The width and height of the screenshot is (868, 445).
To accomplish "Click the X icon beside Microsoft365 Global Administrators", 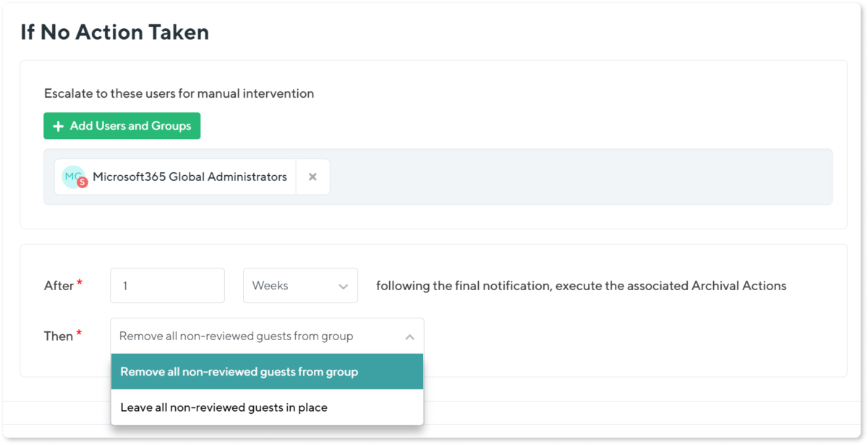I will coord(312,176).
